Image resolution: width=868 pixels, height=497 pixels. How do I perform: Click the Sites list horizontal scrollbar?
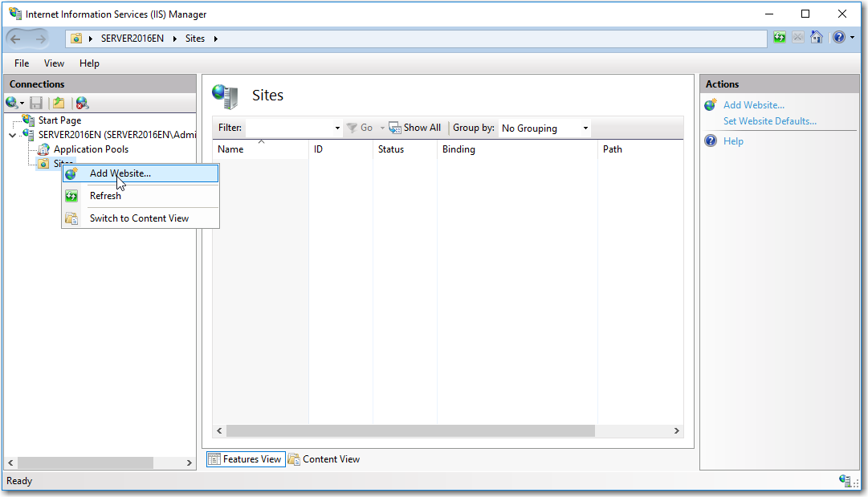[411, 430]
